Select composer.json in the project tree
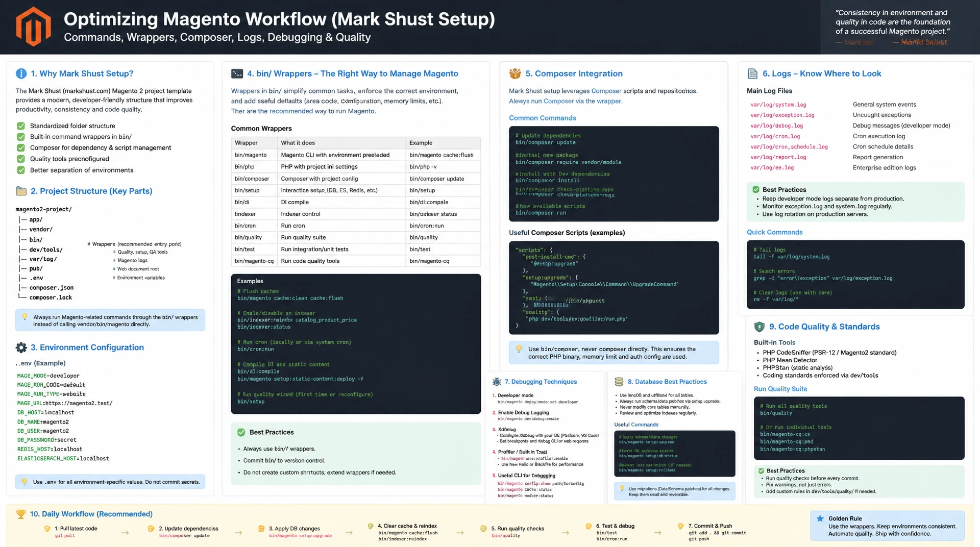Viewport: 980px width, 547px height. 52,288
